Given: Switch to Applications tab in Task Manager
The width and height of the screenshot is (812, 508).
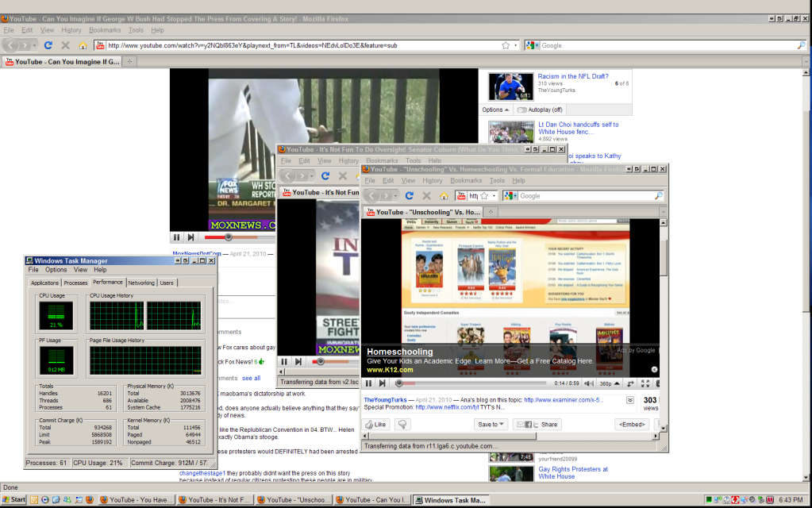Looking at the screenshot, I should tap(44, 283).
